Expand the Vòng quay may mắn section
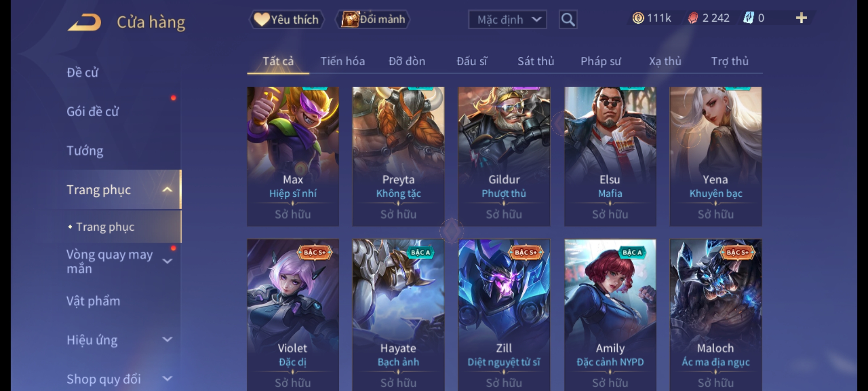Screen dimensions: 868x391 (167, 261)
